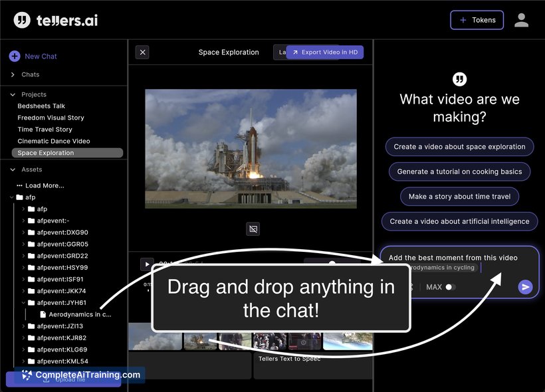Expand the afpevent:- folder
The image size is (545, 392).
23,221
